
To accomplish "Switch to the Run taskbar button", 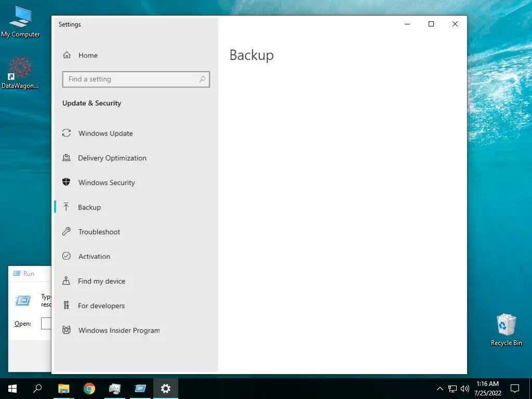I will (140, 389).
